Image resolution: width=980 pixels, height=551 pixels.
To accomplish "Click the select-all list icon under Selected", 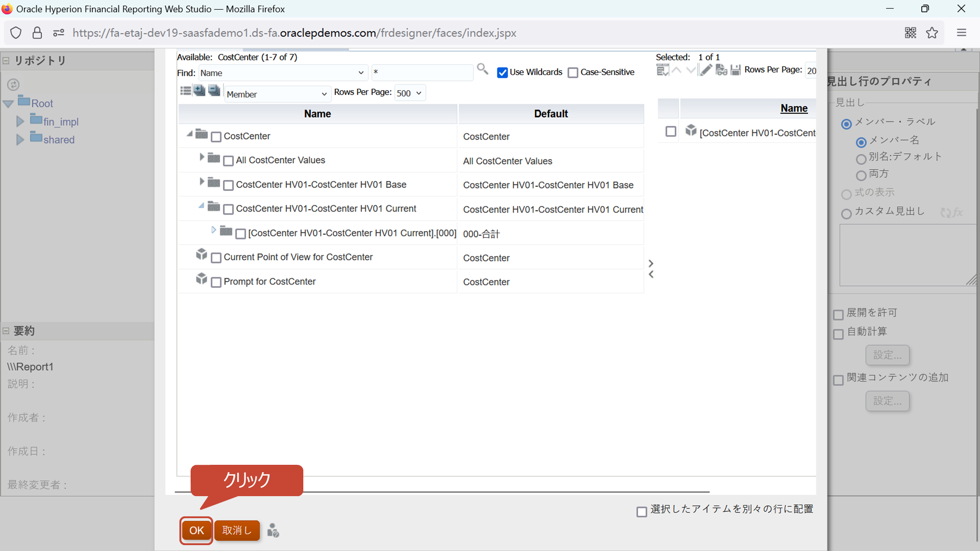I will tap(662, 71).
